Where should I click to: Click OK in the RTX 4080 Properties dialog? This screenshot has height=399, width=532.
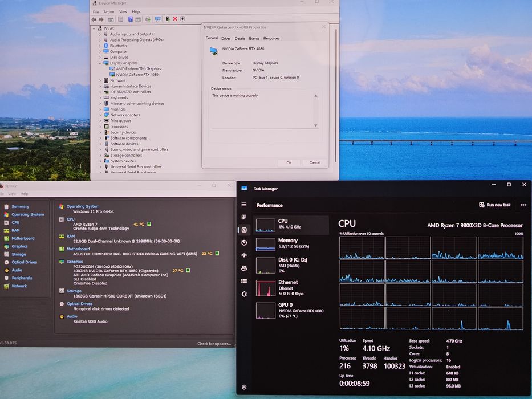[x=289, y=162]
